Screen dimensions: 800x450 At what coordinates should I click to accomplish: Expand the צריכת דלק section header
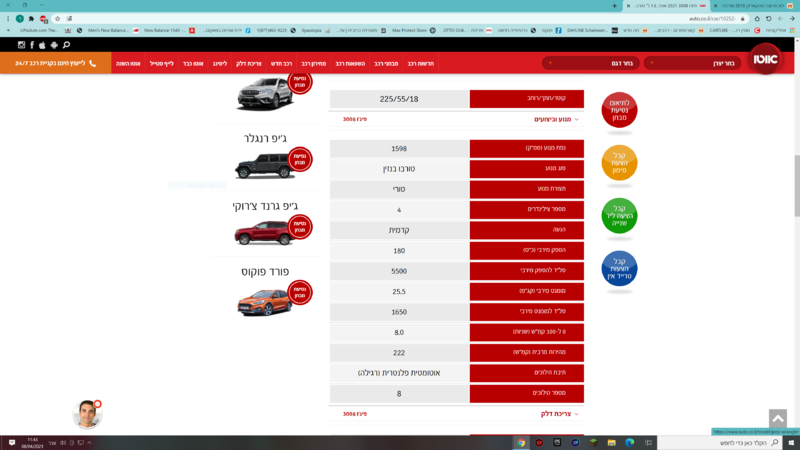[x=560, y=414]
